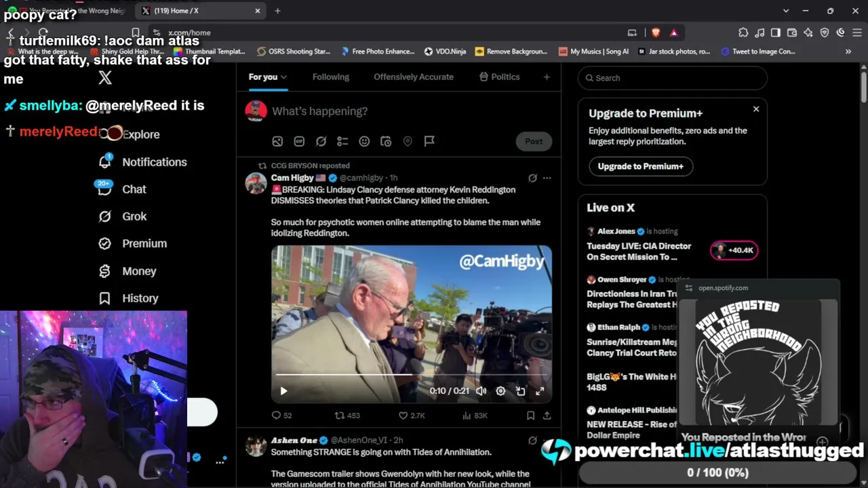Image resolution: width=868 pixels, height=488 pixels.
Task: Open the Free Photo Enhance bookmark
Action: tap(378, 52)
